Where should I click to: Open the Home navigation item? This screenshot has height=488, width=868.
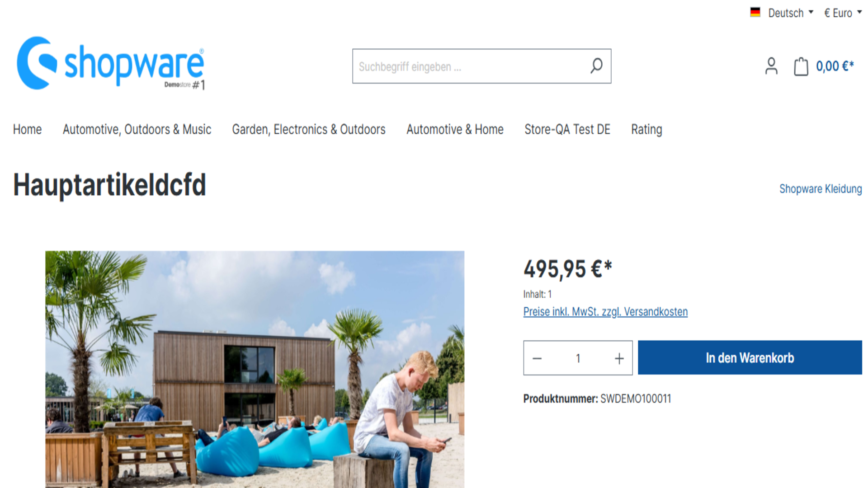27,130
